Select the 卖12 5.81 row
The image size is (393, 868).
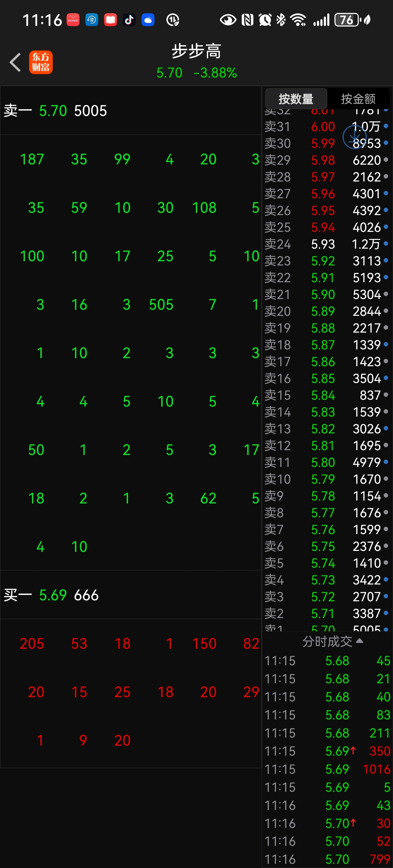point(326,445)
